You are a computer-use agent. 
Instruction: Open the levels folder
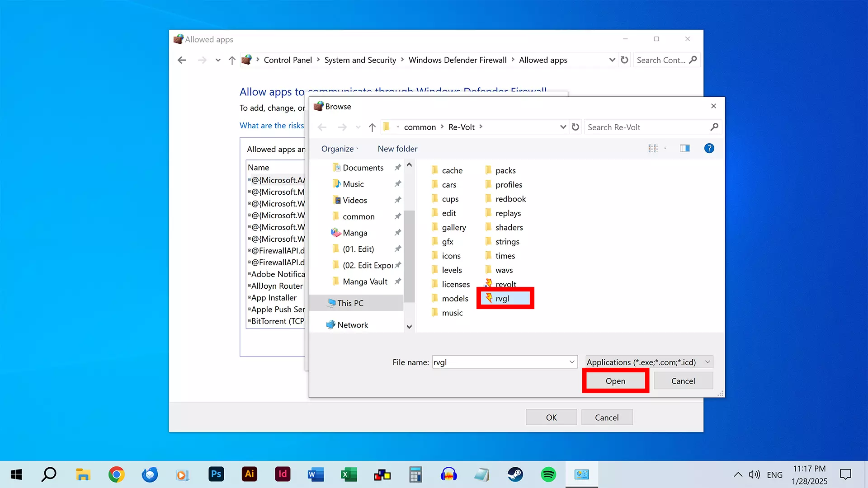tap(451, 270)
